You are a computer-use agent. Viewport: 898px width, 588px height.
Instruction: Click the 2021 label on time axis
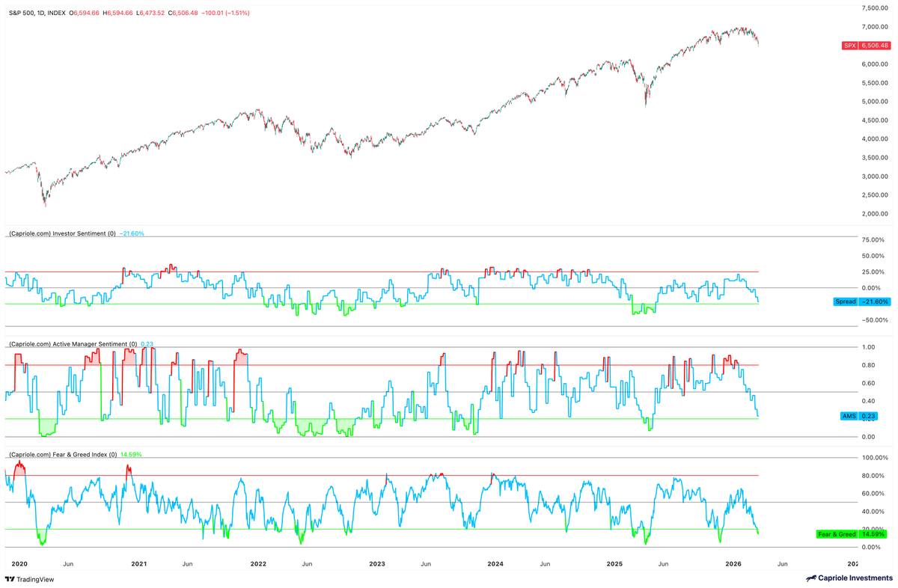click(139, 563)
